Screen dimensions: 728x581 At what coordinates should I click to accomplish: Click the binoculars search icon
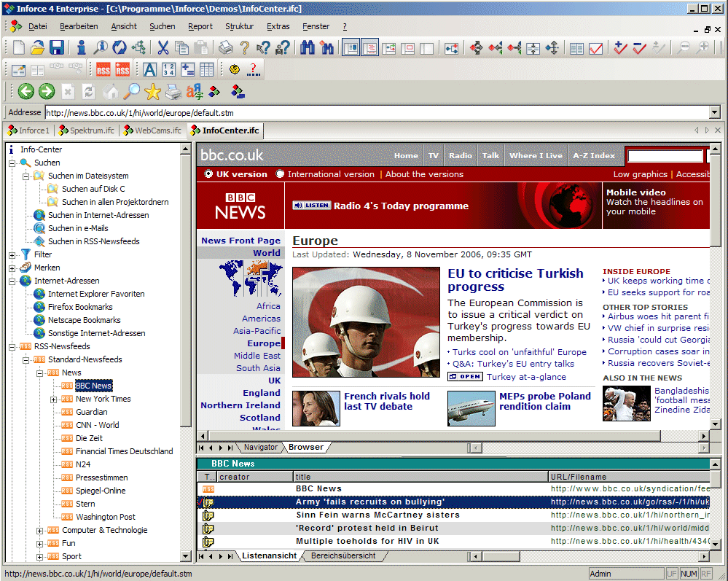[308, 47]
